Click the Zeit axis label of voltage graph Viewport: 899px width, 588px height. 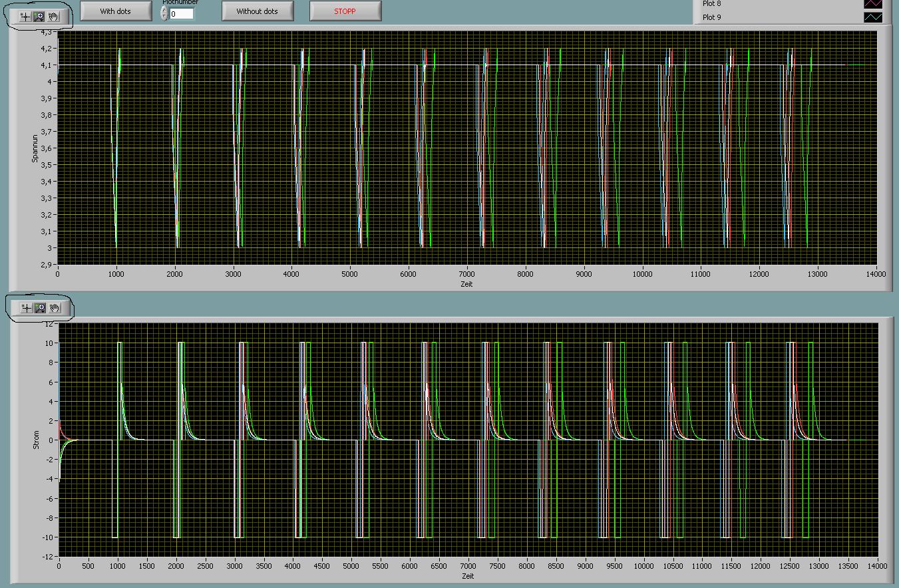(x=466, y=284)
